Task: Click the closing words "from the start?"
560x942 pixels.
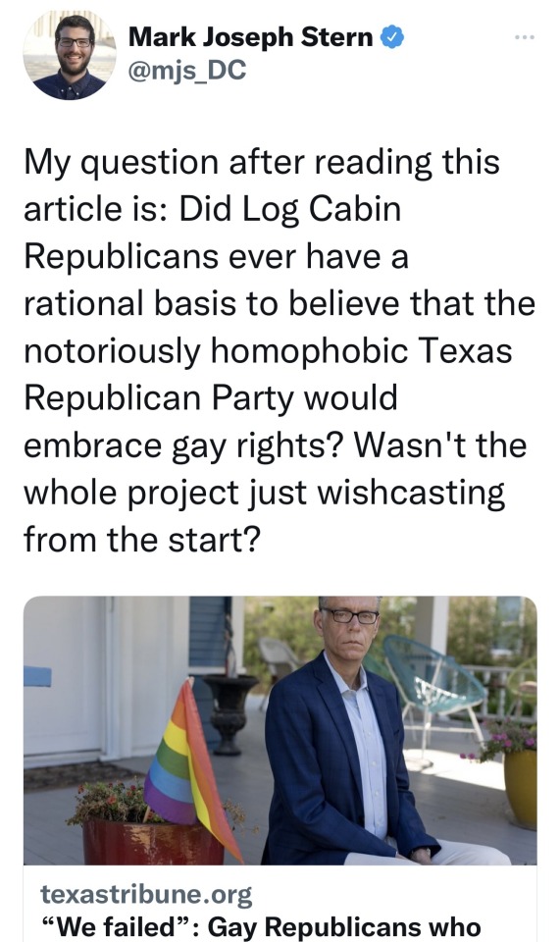Action: pos(143,539)
